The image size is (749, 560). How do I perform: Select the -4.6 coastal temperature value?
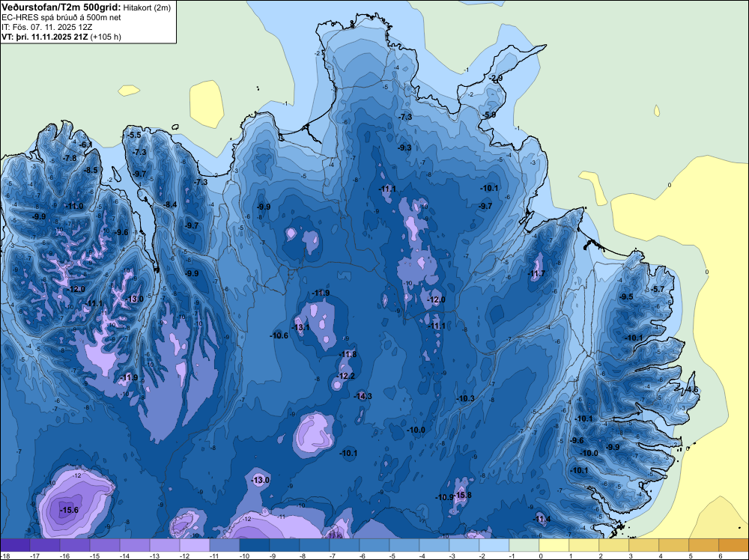691,389
